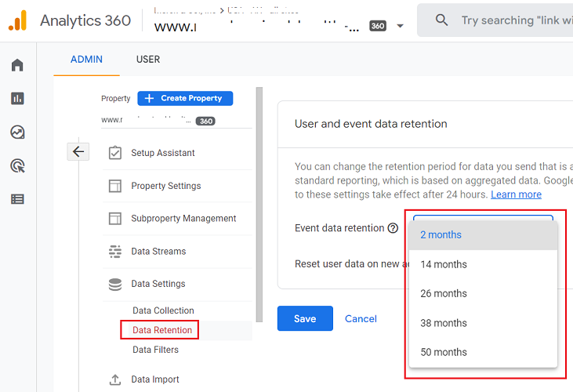Switch to the USER tab
Viewport: 573px width, 392px height.
(148, 59)
